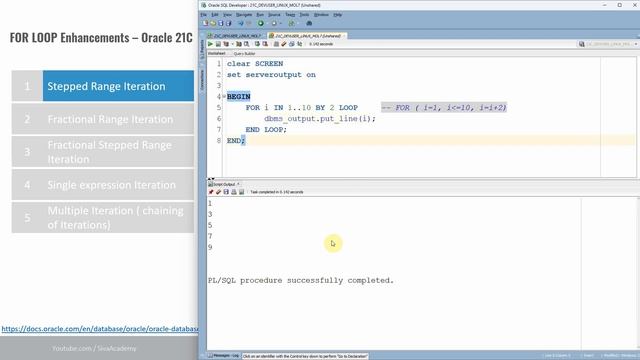
Task: Open the Team menu
Action: 290,15
